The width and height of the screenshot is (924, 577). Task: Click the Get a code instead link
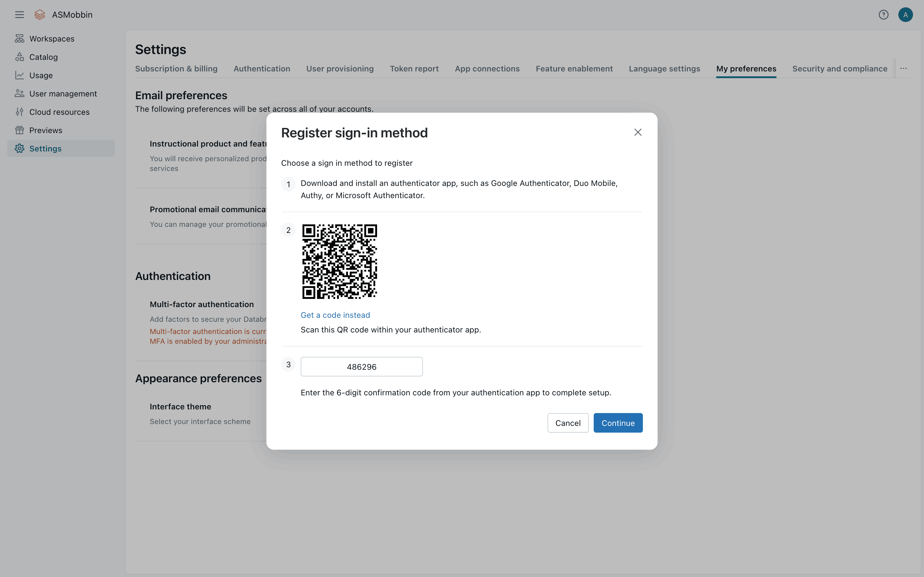coord(335,315)
